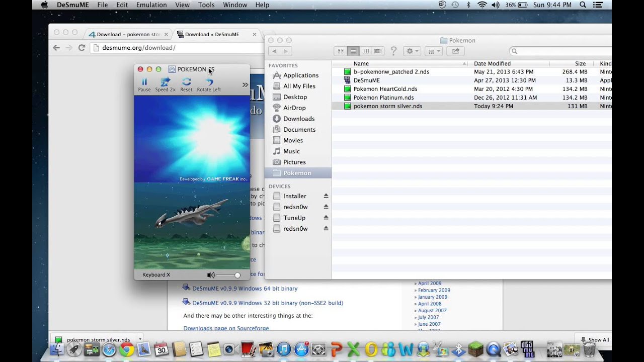
Task: Click Chrome's back arrow button
Action: pos(56,48)
